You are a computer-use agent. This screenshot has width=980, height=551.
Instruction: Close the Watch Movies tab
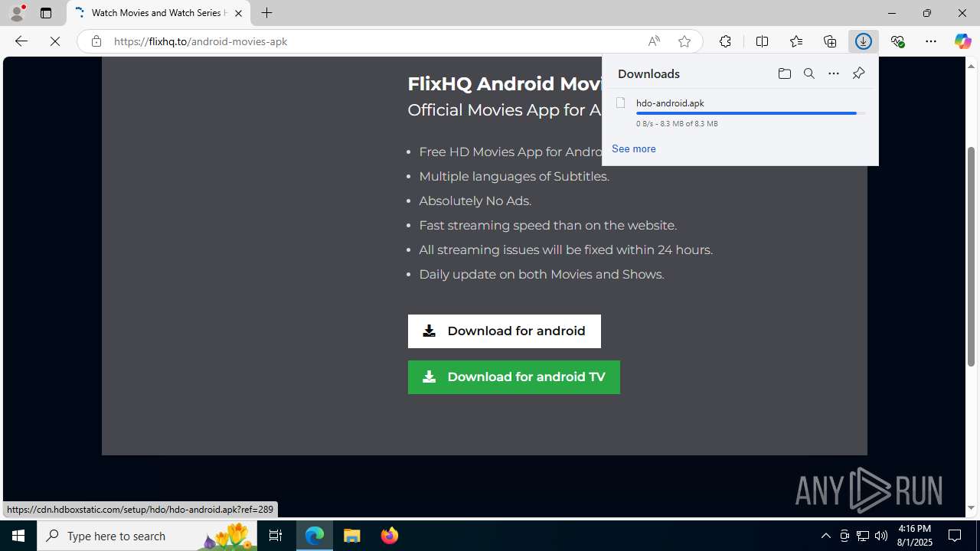click(x=238, y=13)
